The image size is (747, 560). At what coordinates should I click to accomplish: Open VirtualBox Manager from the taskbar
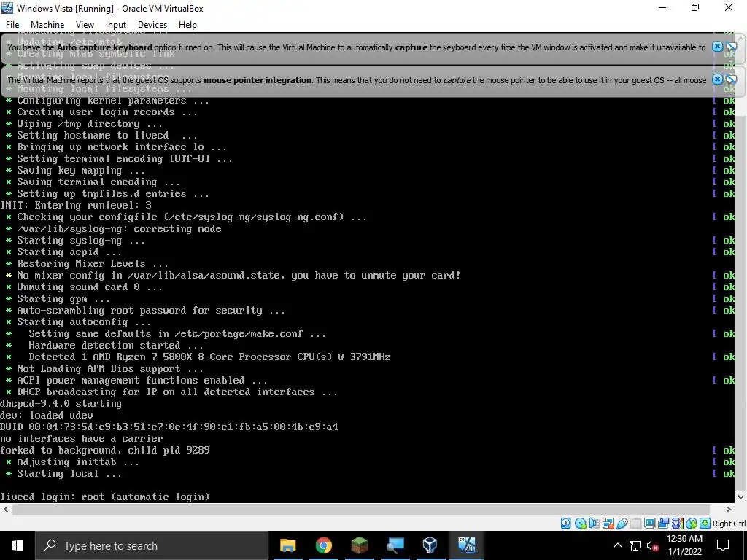coord(430,545)
